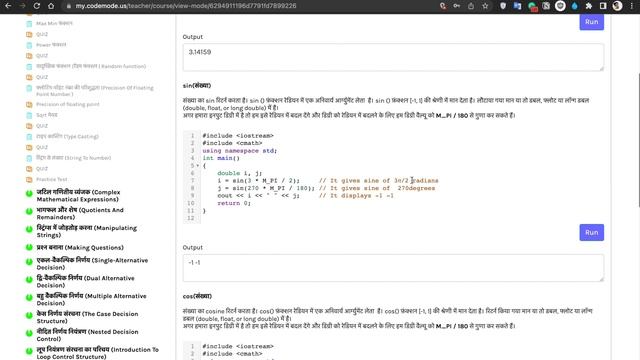The height and width of the screenshot is (360, 640).
Task: Click the address bar URL my.codemode.us
Action: coord(186,6)
